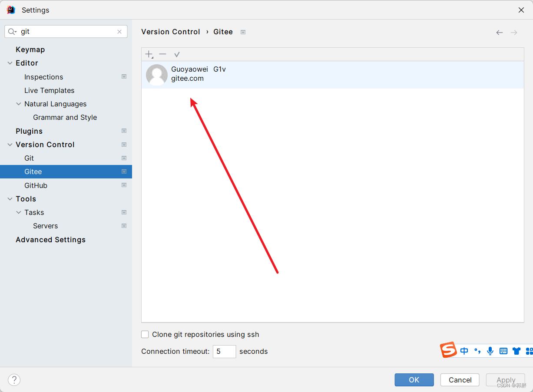This screenshot has width=533, height=392.
Task: Click project-level icon in Servers row
Action: tap(124, 226)
